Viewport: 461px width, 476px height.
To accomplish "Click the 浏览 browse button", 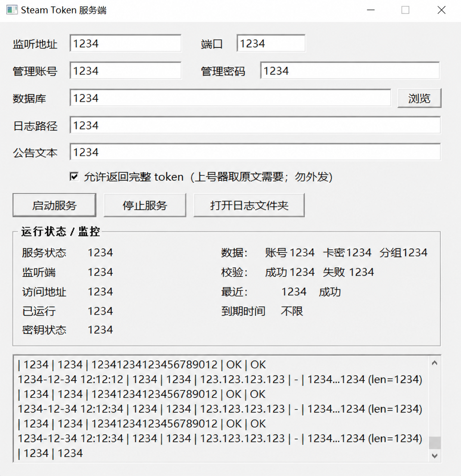I will point(419,98).
